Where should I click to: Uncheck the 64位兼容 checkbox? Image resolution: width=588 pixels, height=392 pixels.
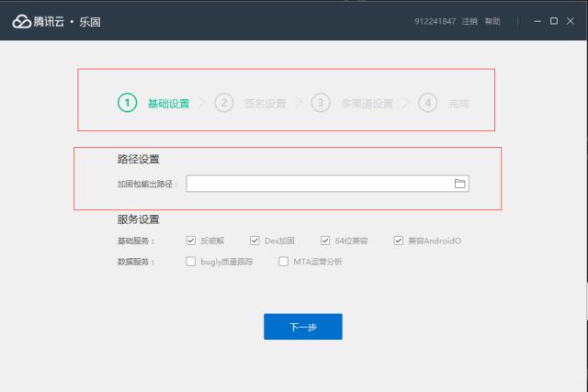coord(325,241)
